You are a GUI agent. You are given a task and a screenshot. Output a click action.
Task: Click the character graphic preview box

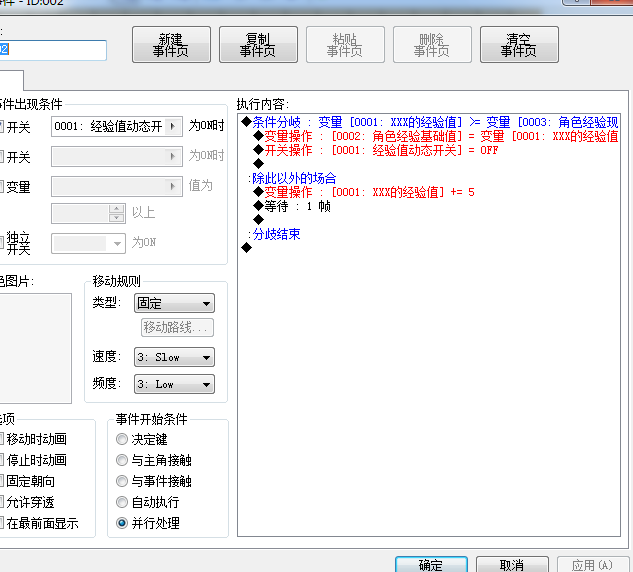coord(36,348)
